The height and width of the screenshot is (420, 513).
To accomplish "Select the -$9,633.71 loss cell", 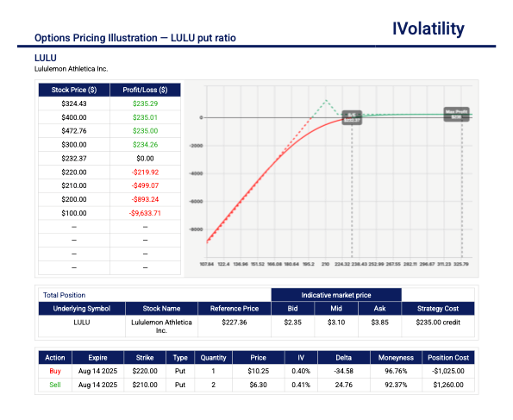I will 145,213.
